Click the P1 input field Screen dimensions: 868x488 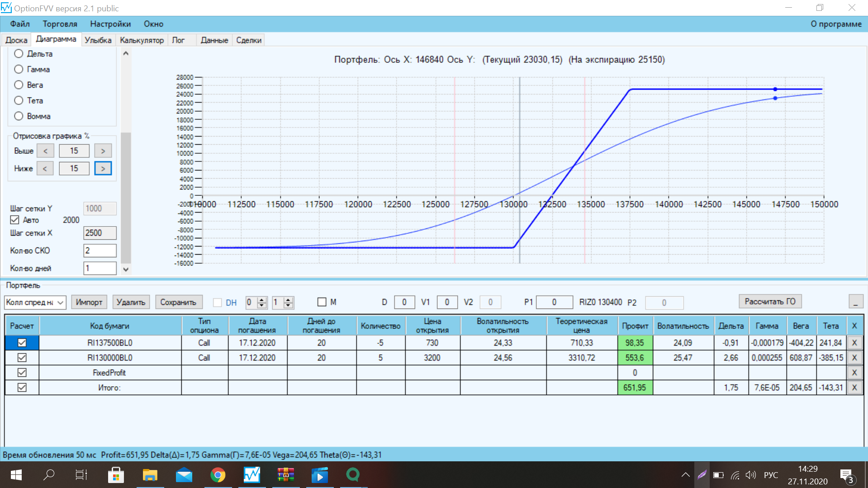pos(554,302)
